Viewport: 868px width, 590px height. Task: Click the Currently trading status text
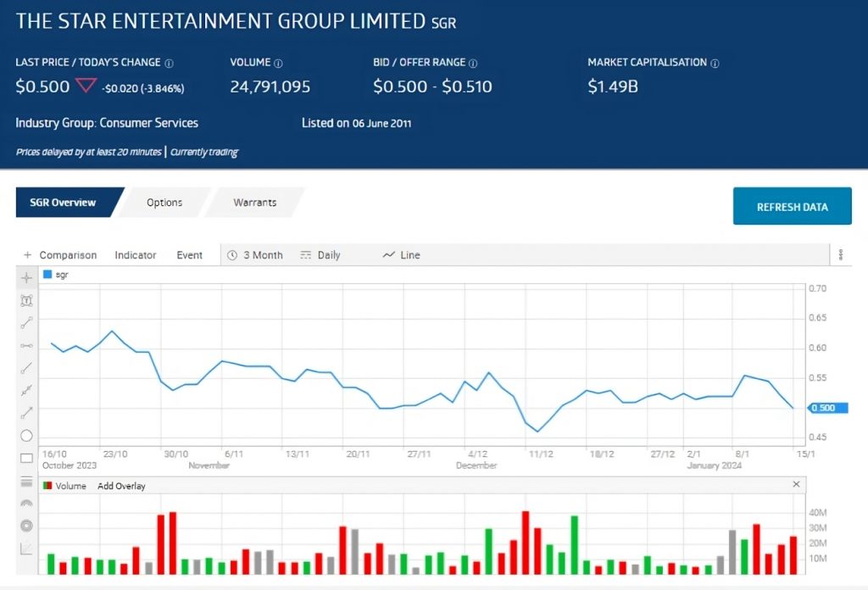pos(204,153)
